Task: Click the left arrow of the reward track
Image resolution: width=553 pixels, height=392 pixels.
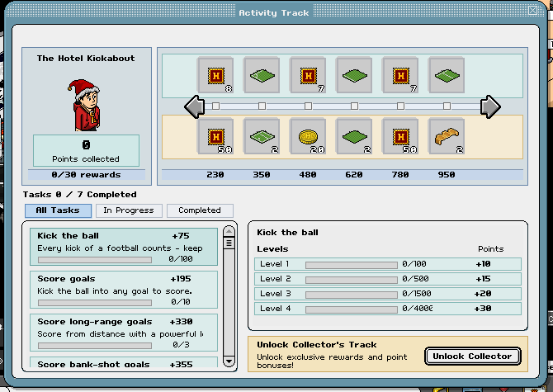Action: (x=194, y=106)
